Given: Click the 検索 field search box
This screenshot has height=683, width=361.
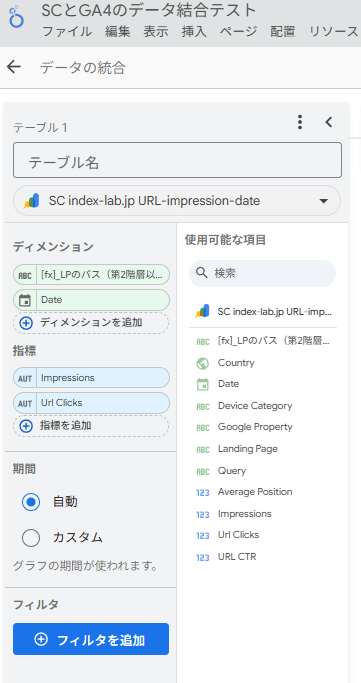Looking at the screenshot, I should click(x=262, y=273).
